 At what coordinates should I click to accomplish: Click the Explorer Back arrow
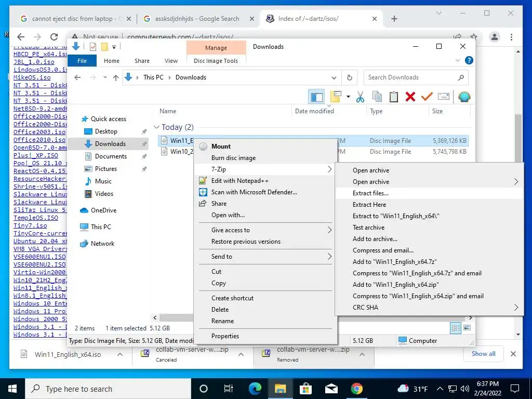pos(77,78)
